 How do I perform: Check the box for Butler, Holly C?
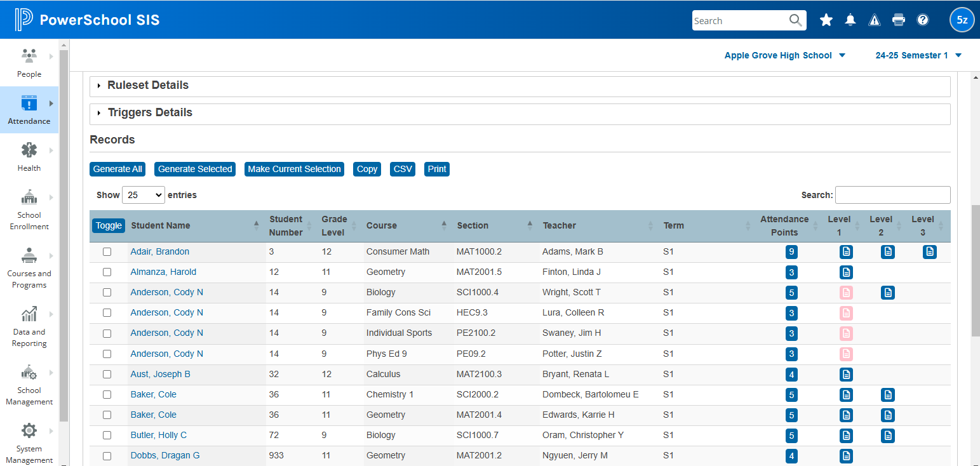[107, 436]
